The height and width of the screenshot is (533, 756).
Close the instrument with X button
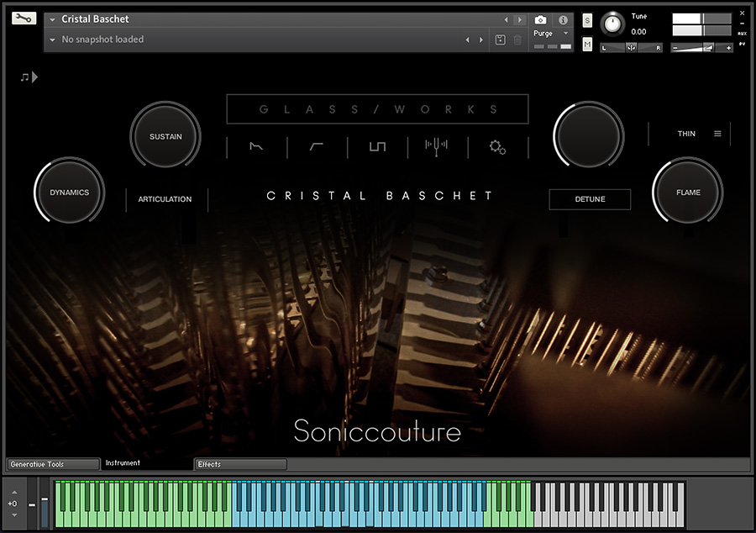[x=742, y=13]
